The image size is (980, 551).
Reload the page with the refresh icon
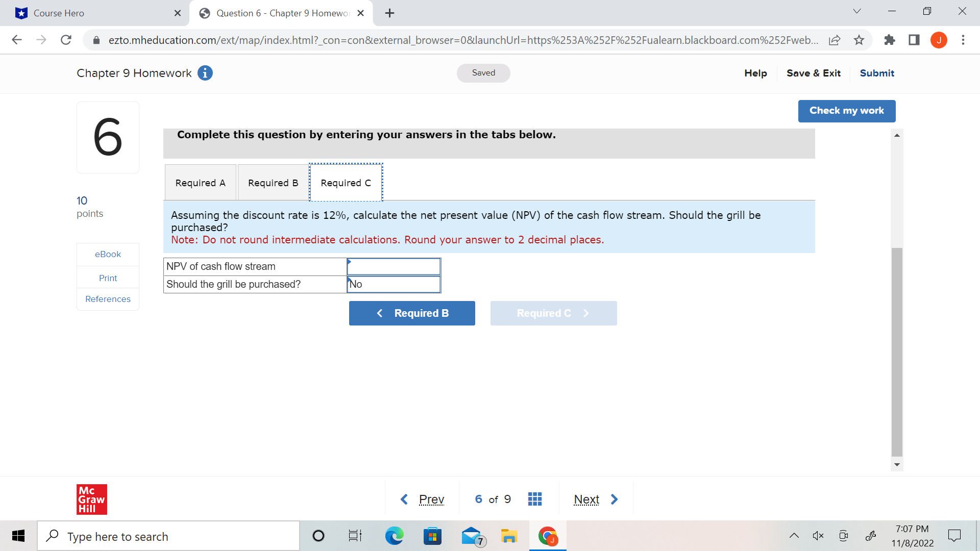[66, 40]
